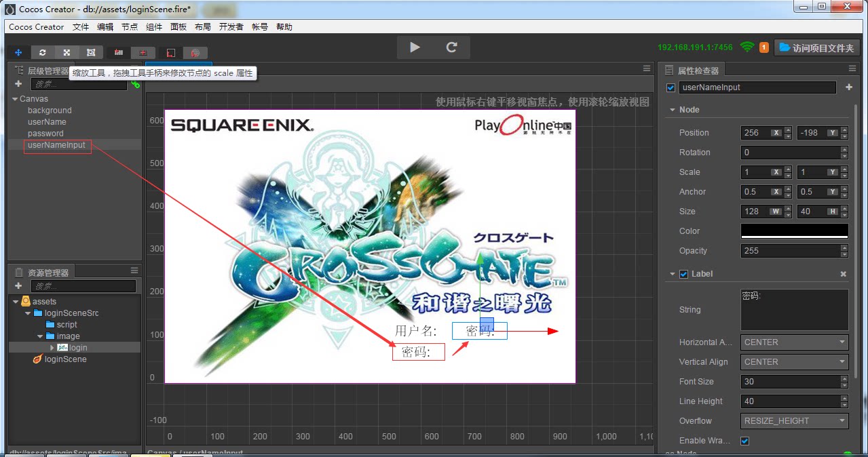The image size is (868, 457).
Task: Choose the local coordinate rotation icon
Action: pyautogui.click(x=171, y=52)
